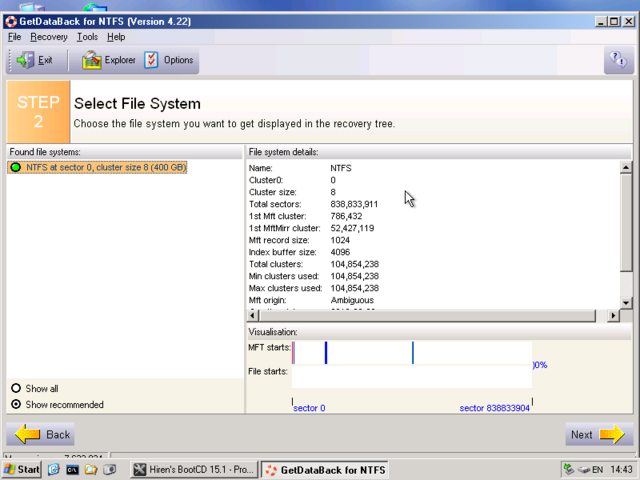
Task: Click the network tray icon
Action: click(569, 469)
